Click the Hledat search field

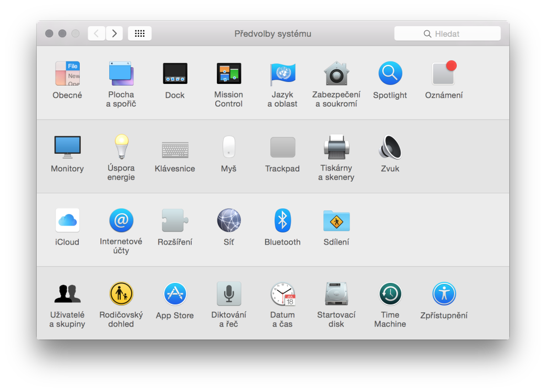pos(447,33)
